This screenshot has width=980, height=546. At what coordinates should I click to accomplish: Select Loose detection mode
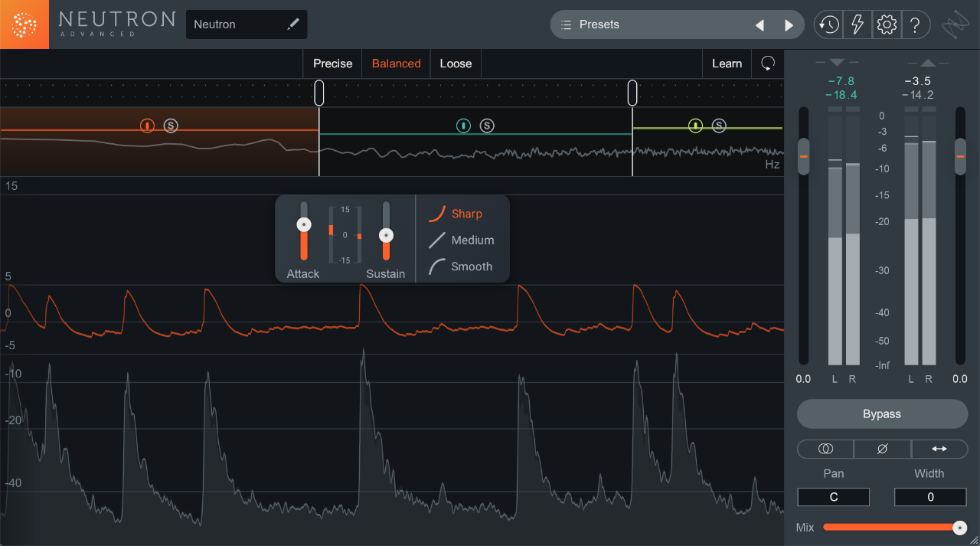[456, 64]
